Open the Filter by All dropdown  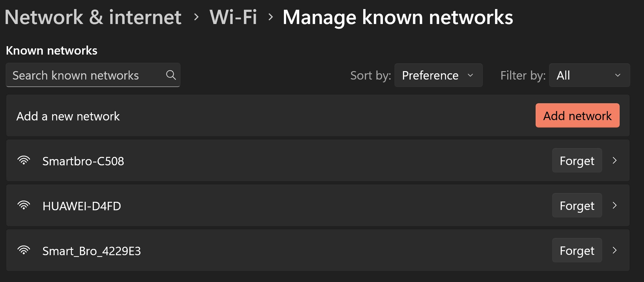(x=589, y=75)
